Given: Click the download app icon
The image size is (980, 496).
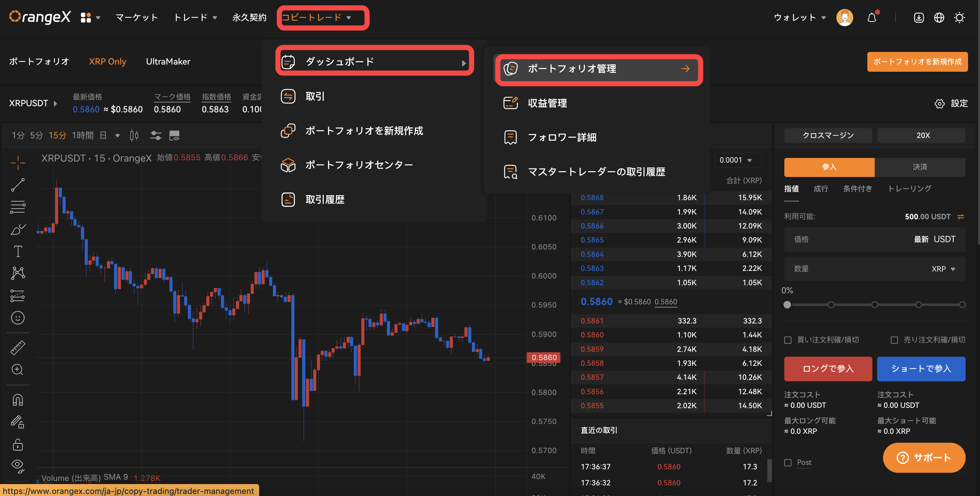Looking at the screenshot, I should coord(919,17).
